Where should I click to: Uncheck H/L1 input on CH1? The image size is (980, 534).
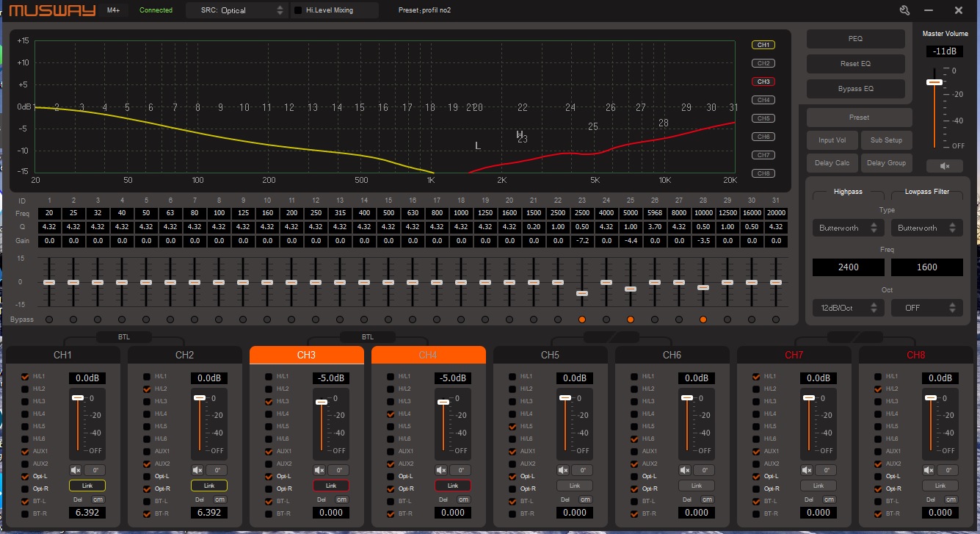(26, 377)
